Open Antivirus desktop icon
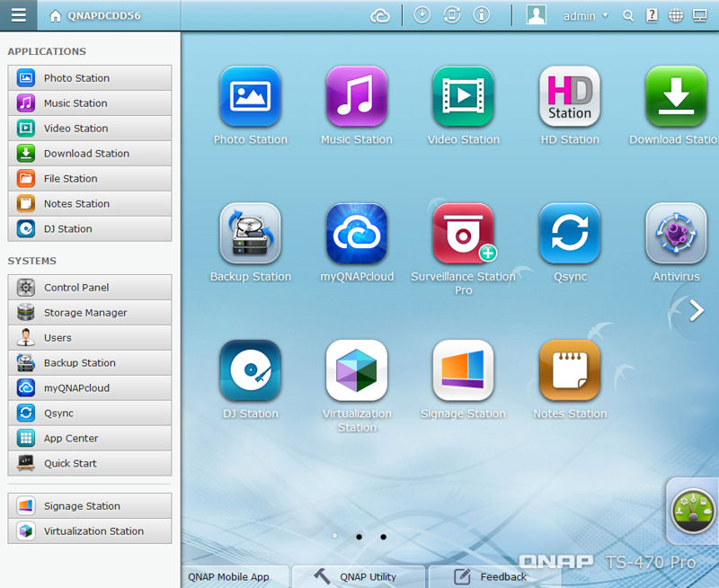The image size is (719, 588). coord(676,234)
